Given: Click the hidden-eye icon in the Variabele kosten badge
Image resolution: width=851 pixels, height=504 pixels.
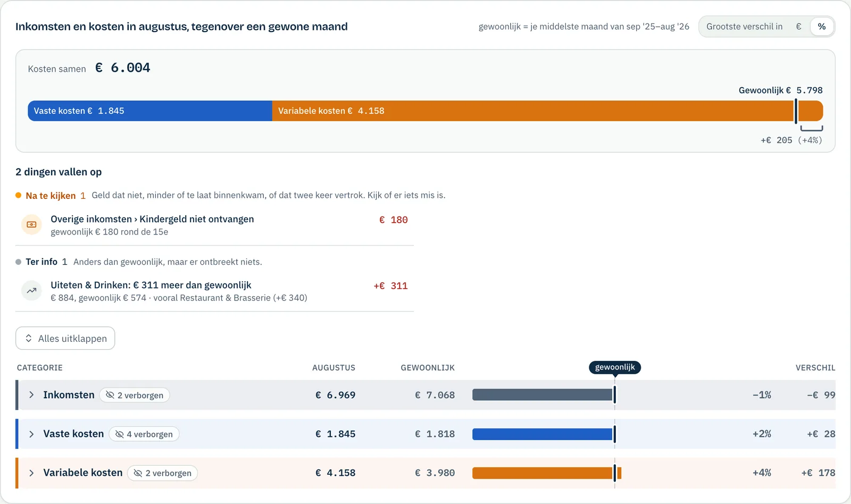Looking at the screenshot, I should pos(138,473).
